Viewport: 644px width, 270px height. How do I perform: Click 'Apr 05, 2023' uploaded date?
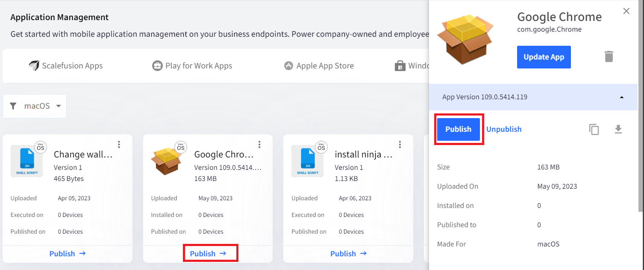click(x=74, y=198)
